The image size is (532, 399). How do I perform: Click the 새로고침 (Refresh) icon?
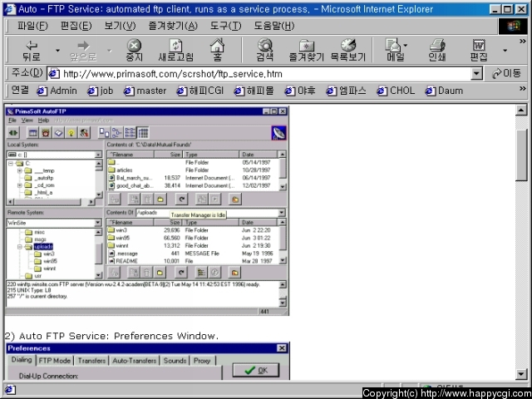[x=175, y=50]
